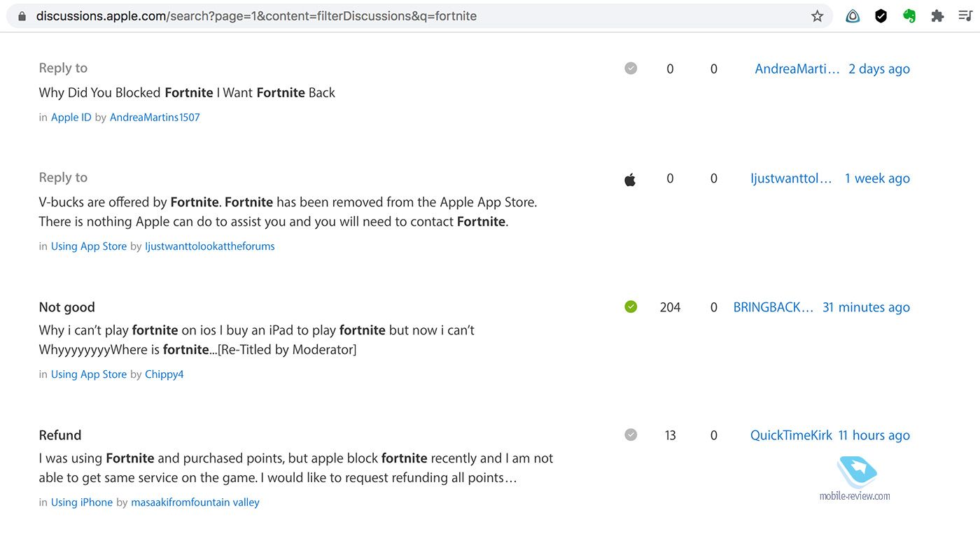The width and height of the screenshot is (980, 536).
Task: Open the 'Not good' discussion title
Action: pos(66,307)
